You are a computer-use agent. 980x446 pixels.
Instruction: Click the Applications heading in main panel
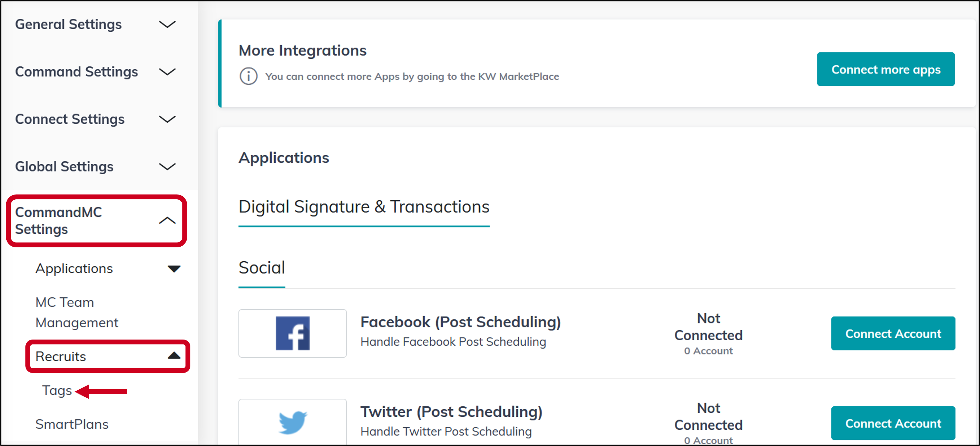click(284, 157)
